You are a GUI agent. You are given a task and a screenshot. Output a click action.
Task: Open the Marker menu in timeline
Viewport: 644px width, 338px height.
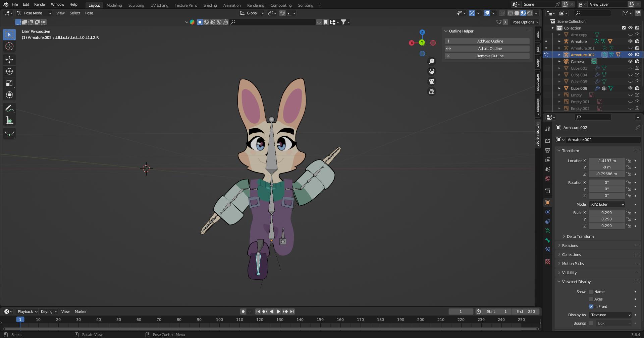[80, 312]
